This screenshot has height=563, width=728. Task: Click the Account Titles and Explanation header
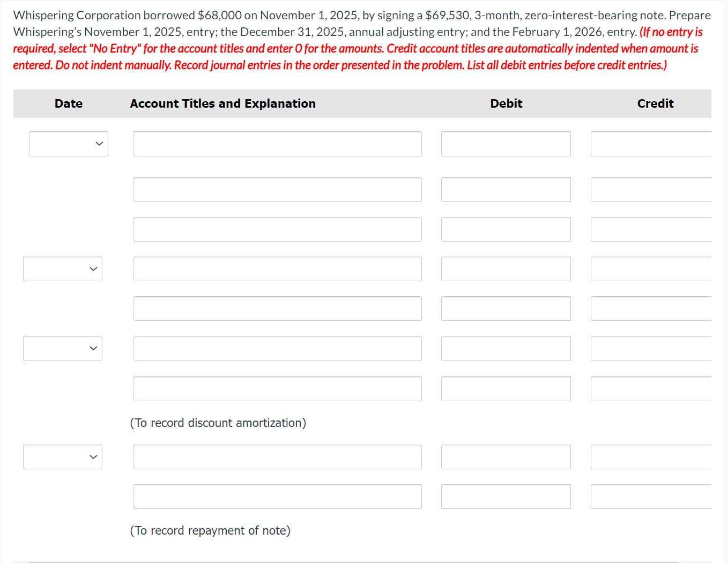tap(222, 103)
